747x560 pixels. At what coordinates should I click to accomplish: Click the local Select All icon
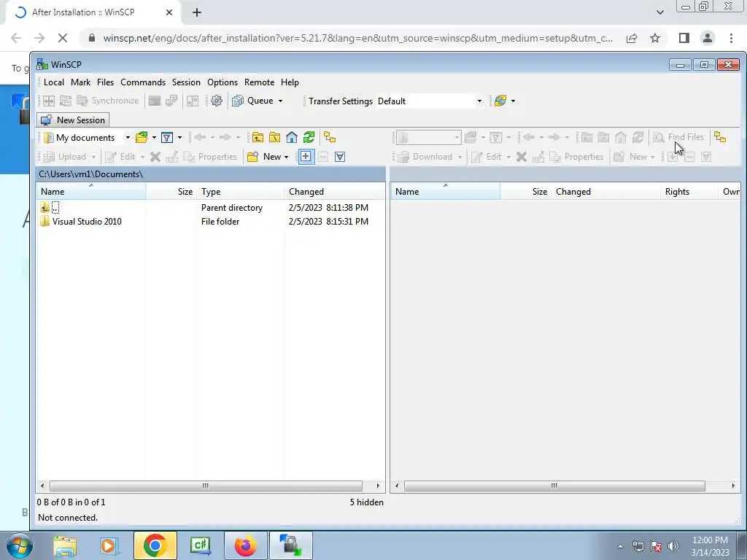pyautogui.click(x=340, y=157)
